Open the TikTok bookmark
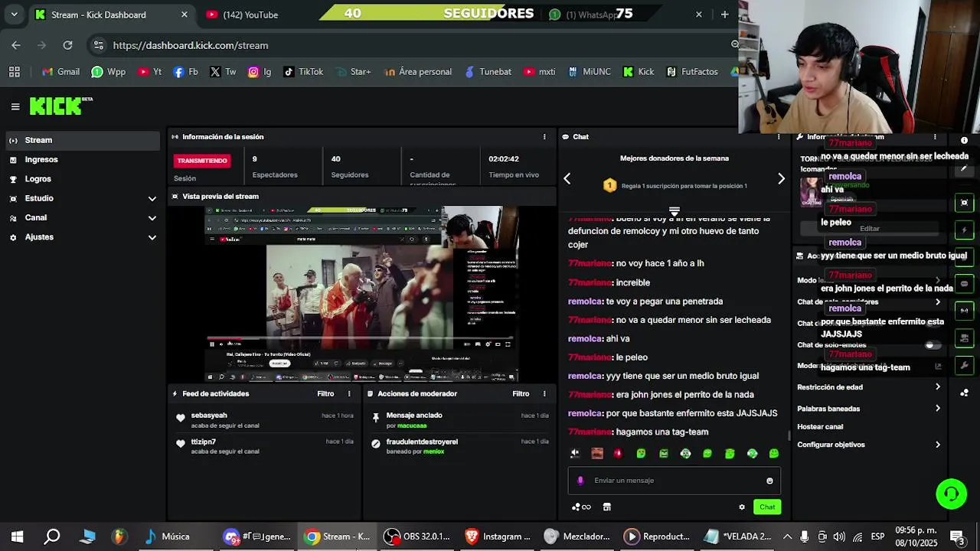980x551 pixels. [303, 72]
